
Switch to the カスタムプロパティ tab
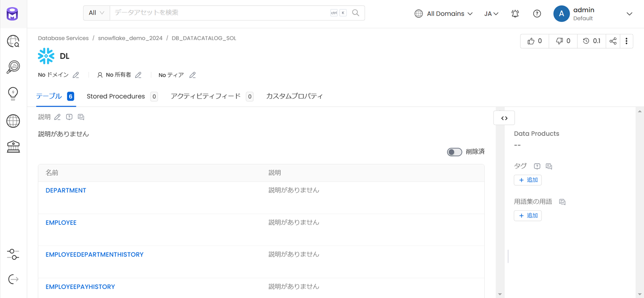(295, 96)
